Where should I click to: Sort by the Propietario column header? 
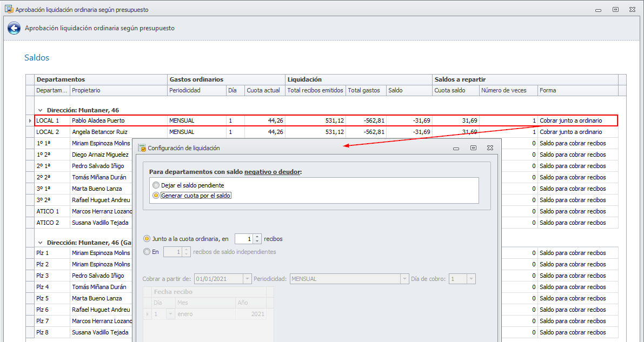pyautogui.click(x=118, y=90)
